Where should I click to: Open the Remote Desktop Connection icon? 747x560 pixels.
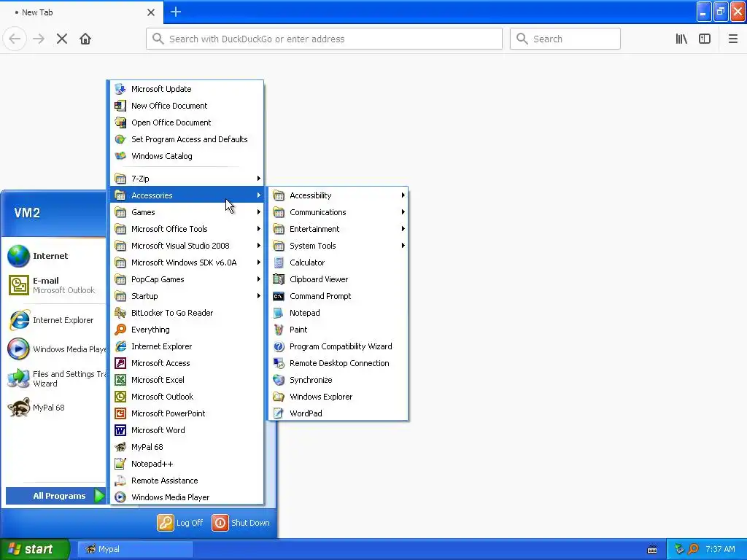point(279,363)
